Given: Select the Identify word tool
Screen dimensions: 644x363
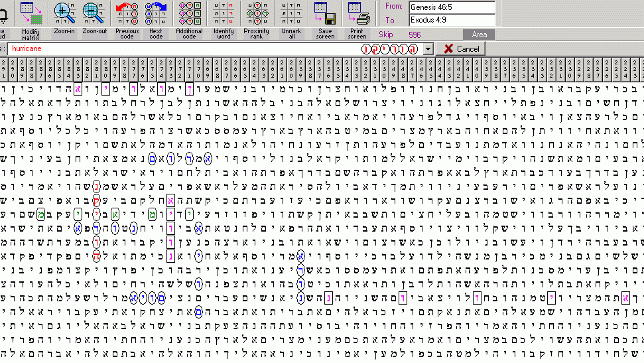Looking at the screenshot, I should tap(224, 21).
